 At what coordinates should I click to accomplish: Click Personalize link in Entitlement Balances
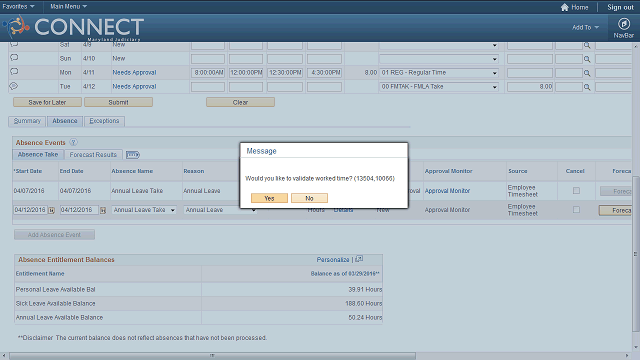[333, 260]
